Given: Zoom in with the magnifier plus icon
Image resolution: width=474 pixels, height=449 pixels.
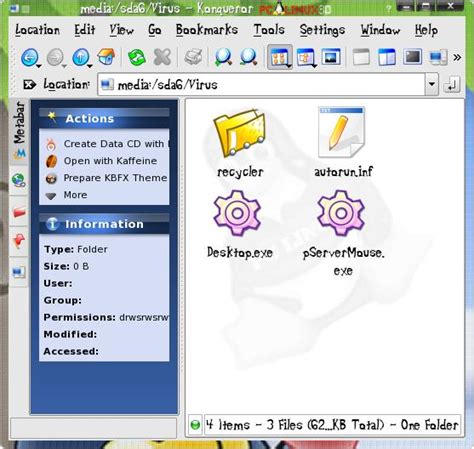Looking at the screenshot, I should [223, 57].
